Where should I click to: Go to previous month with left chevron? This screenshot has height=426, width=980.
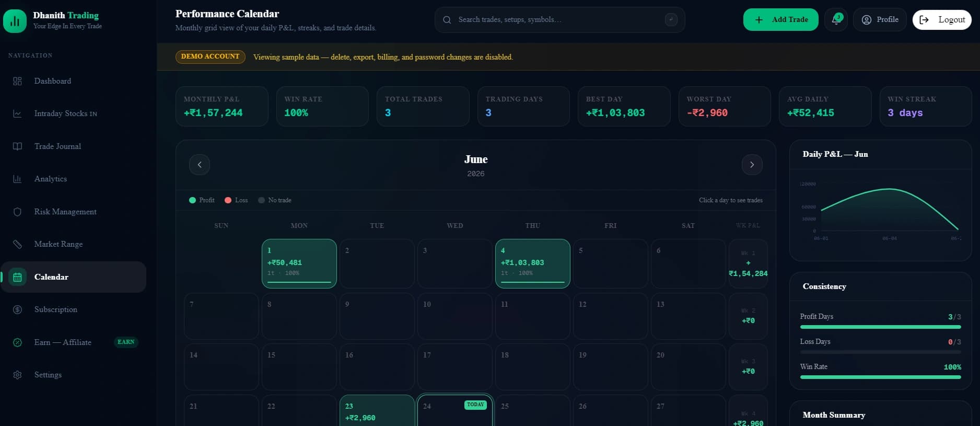tap(200, 165)
